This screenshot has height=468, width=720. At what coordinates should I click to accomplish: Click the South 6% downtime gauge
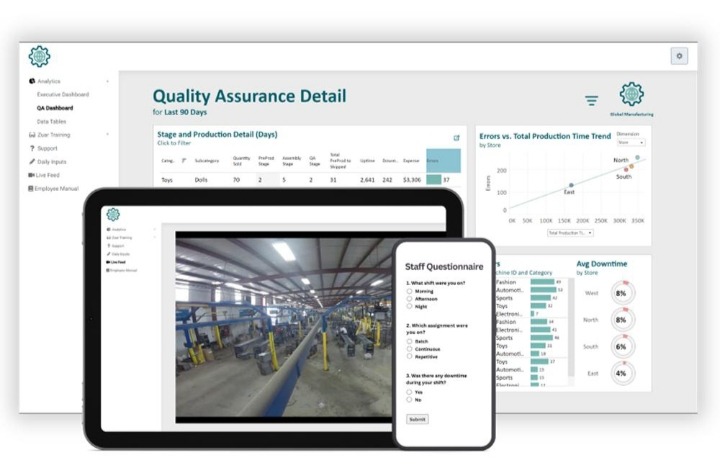(x=621, y=346)
